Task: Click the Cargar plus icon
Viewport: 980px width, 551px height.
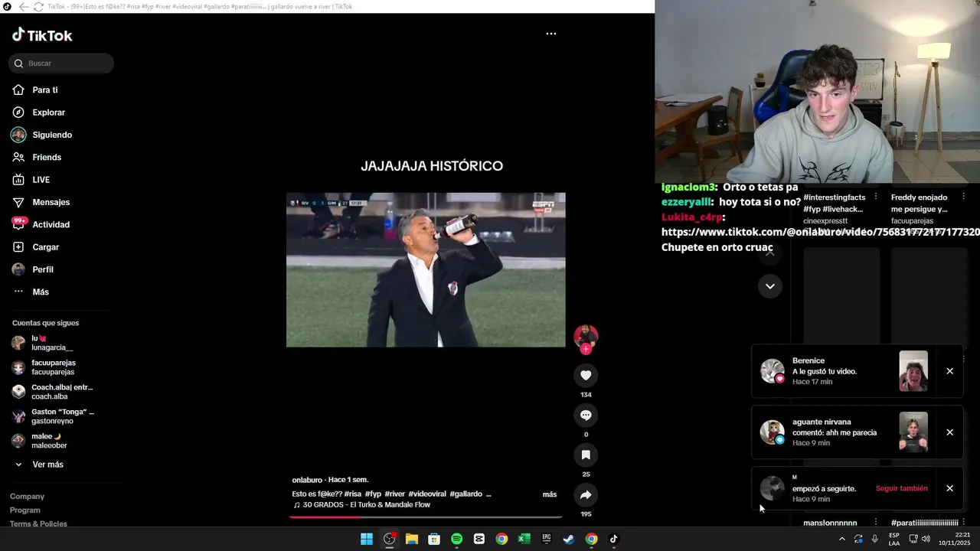Action: 18,247
